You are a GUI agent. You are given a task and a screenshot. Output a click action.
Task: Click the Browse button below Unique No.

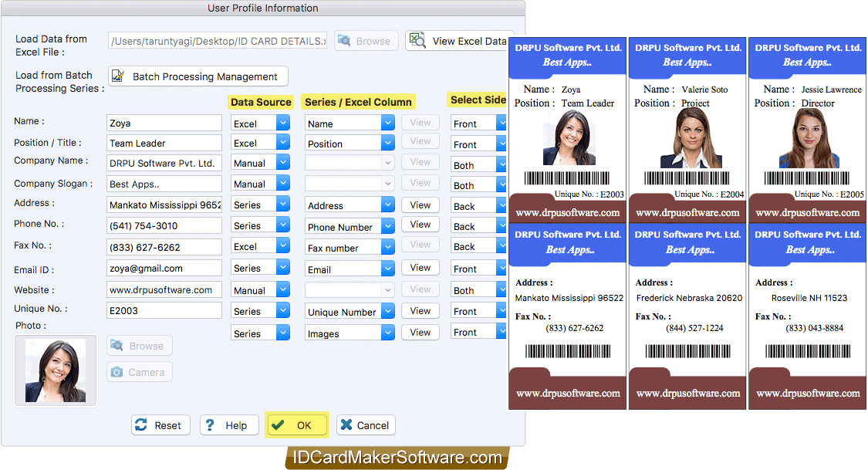pos(140,346)
